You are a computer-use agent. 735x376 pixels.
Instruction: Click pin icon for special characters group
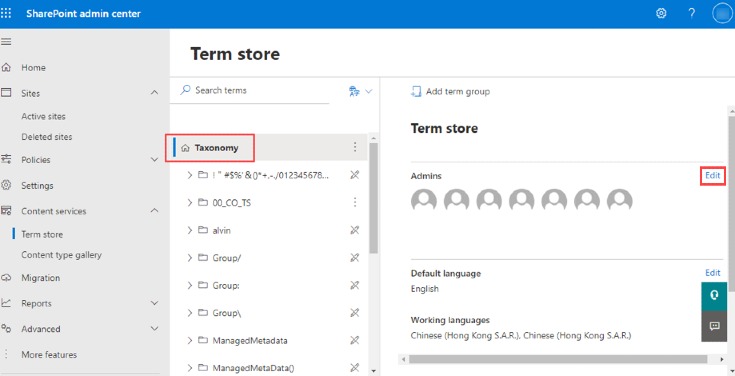coord(355,175)
